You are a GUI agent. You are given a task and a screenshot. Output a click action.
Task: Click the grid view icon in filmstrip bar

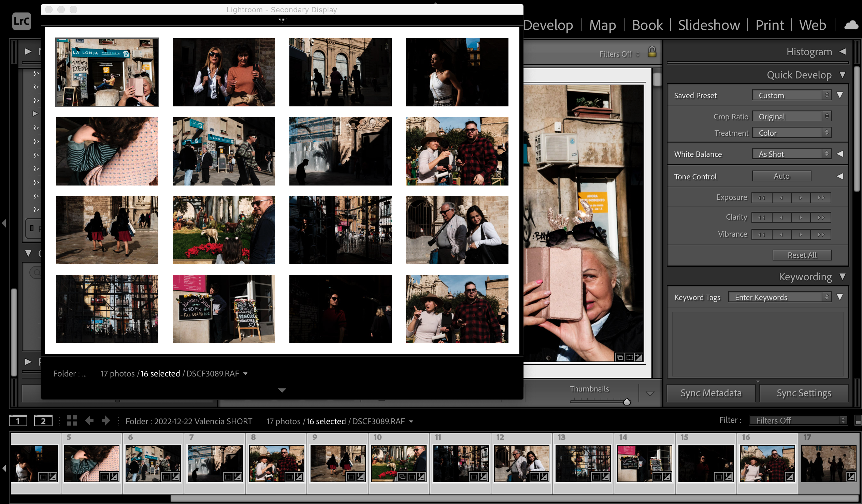(x=72, y=420)
